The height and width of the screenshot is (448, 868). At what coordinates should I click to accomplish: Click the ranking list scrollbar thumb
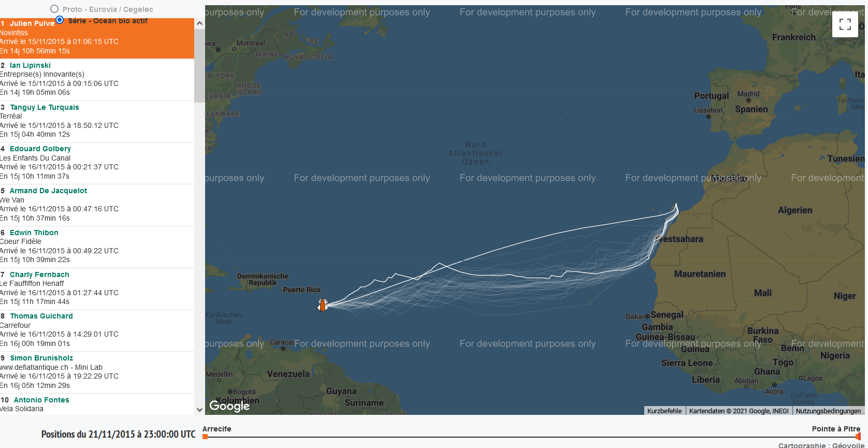(x=199, y=65)
